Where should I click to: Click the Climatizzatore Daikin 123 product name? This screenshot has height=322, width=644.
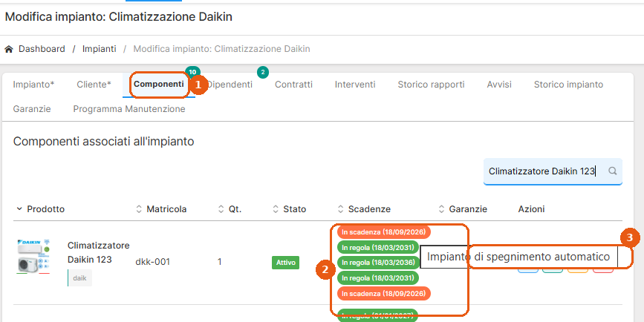tap(99, 253)
